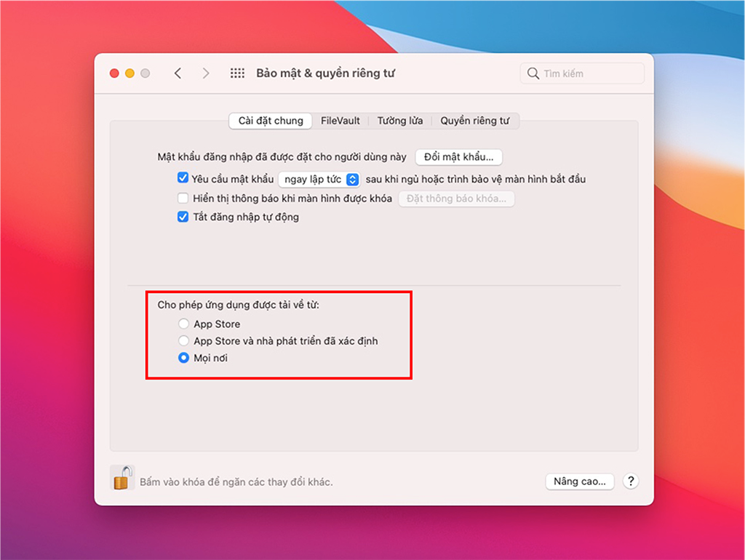Select the Mọi nơi radio option
This screenshot has height=560, width=745.
click(x=183, y=358)
